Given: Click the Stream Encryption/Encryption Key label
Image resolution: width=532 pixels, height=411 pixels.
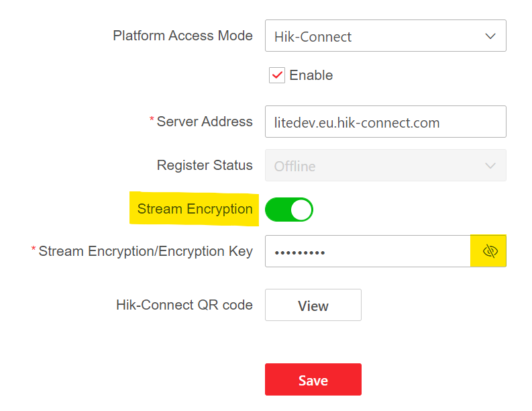Looking at the screenshot, I should [146, 251].
